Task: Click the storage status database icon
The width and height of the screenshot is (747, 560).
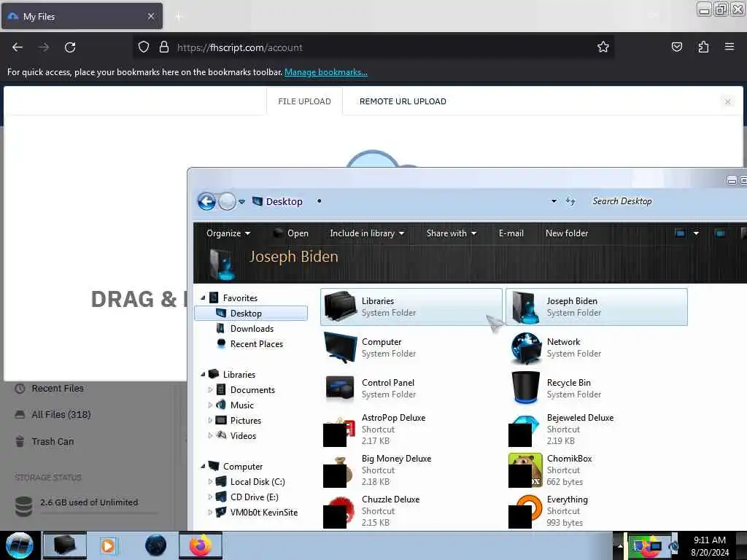Action: click(x=23, y=506)
